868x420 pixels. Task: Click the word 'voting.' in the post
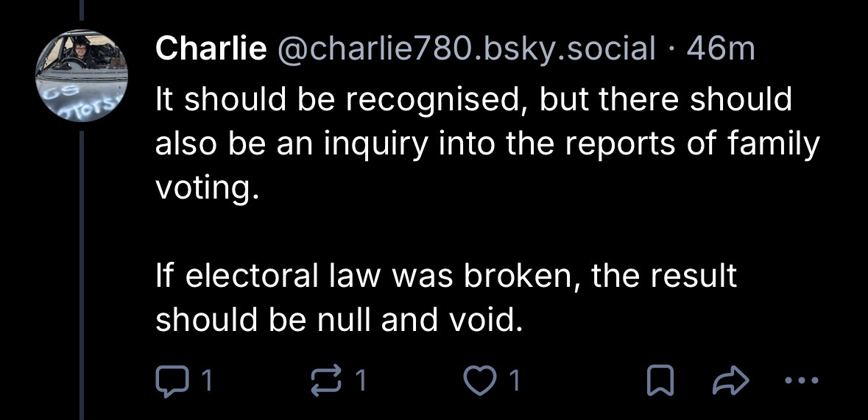[x=207, y=190]
